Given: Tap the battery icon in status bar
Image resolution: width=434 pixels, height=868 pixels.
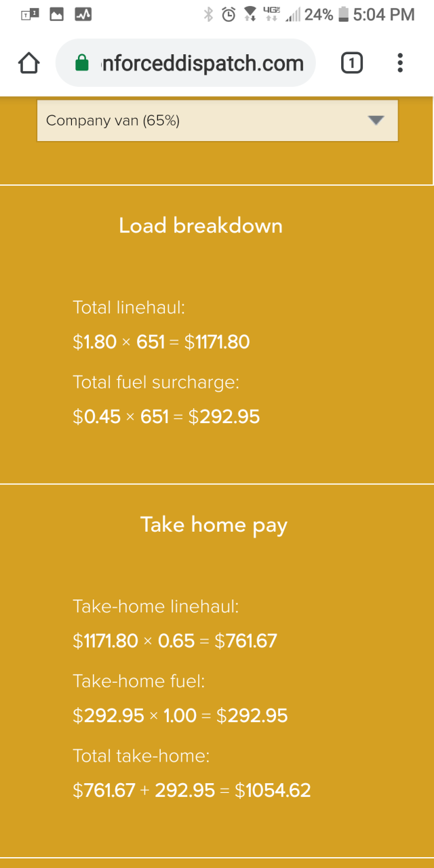Looking at the screenshot, I should click(344, 14).
